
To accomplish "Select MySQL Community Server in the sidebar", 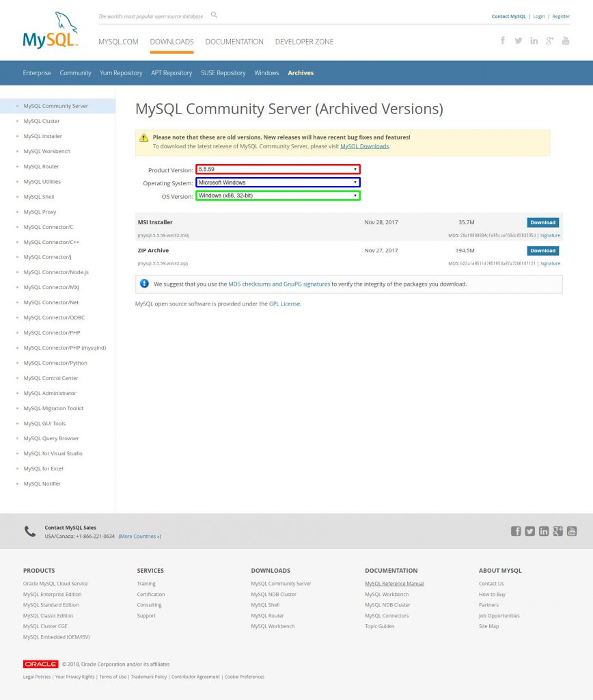I will pos(56,106).
